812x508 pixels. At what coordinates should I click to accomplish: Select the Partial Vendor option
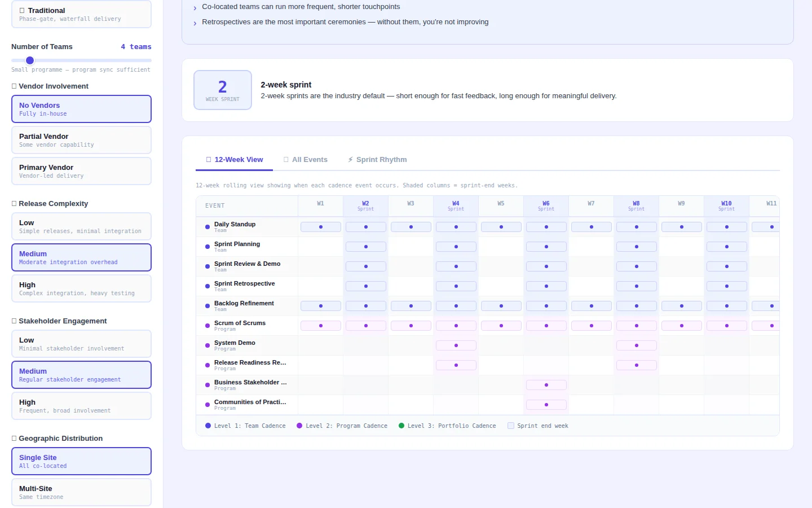[x=81, y=140]
